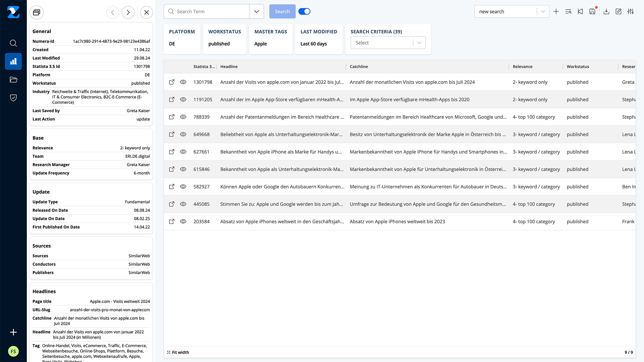Toggle eye preview for statistic 788339
Screen dimensions: 644x362
click(x=183, y=117)
